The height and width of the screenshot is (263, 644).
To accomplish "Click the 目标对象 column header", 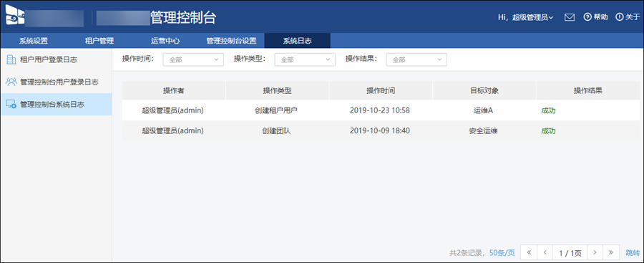I will point(484,90).
